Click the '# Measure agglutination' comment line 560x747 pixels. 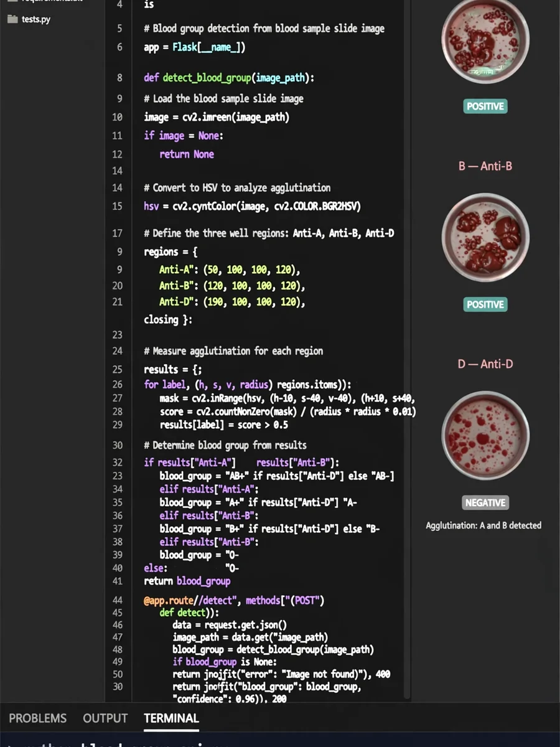click(x=233, y=351)
